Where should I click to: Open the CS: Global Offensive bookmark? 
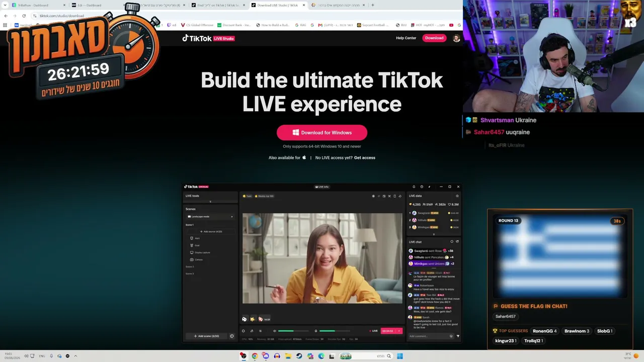click(197, 25)
